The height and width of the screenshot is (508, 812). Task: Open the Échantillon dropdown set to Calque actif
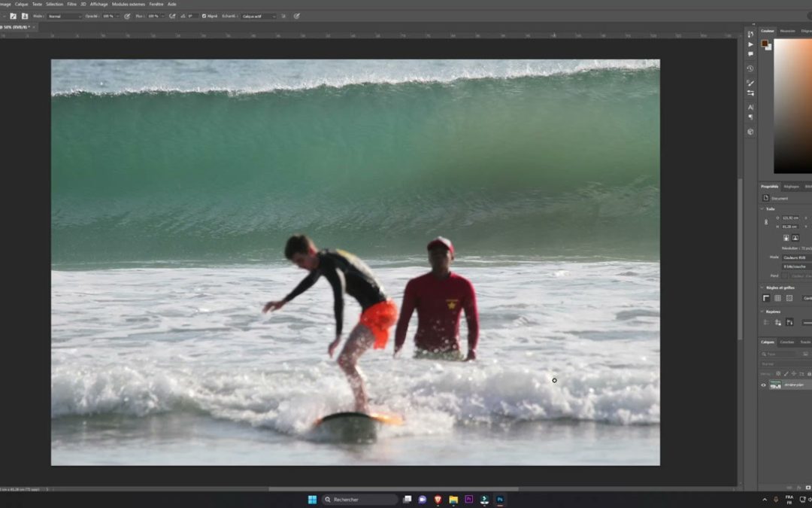pos(258,16)
